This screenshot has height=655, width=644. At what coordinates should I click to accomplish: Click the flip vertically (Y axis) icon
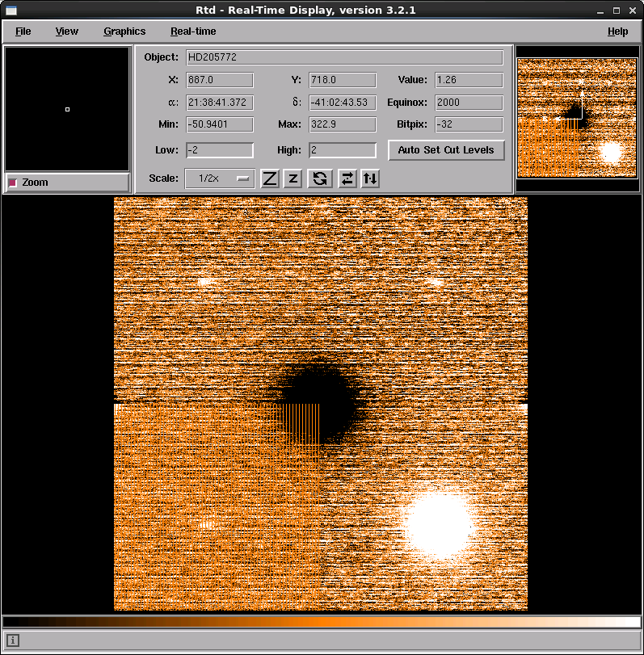tap(369, 178)
